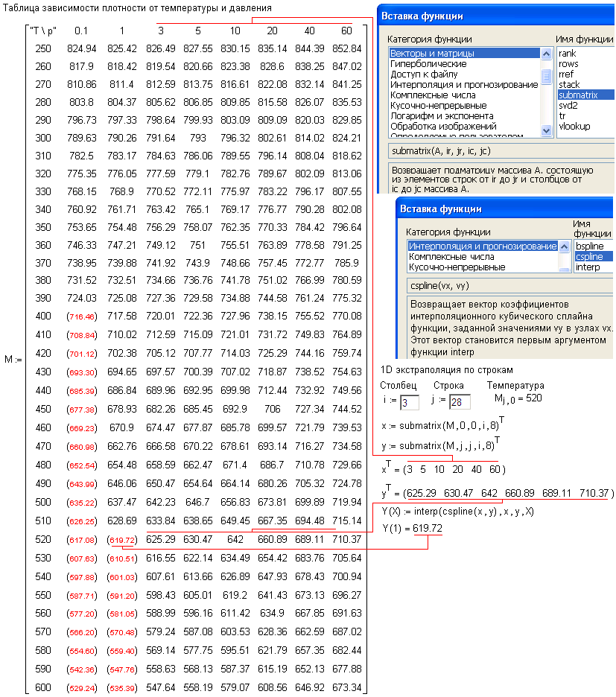The height and width of the screenshot is (697, 616).
Task: Click the temperature cell 400
Action: point(43,316)
